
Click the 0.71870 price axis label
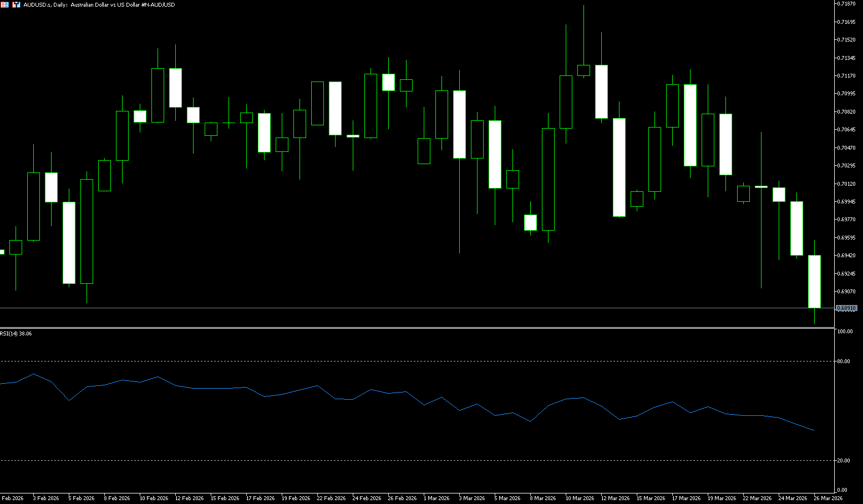[846, 4]
